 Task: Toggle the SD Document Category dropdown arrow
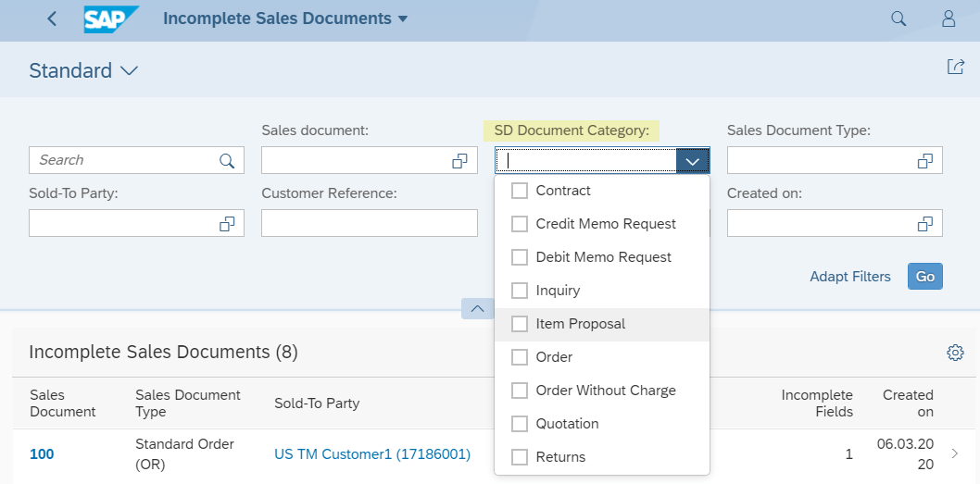693,161
